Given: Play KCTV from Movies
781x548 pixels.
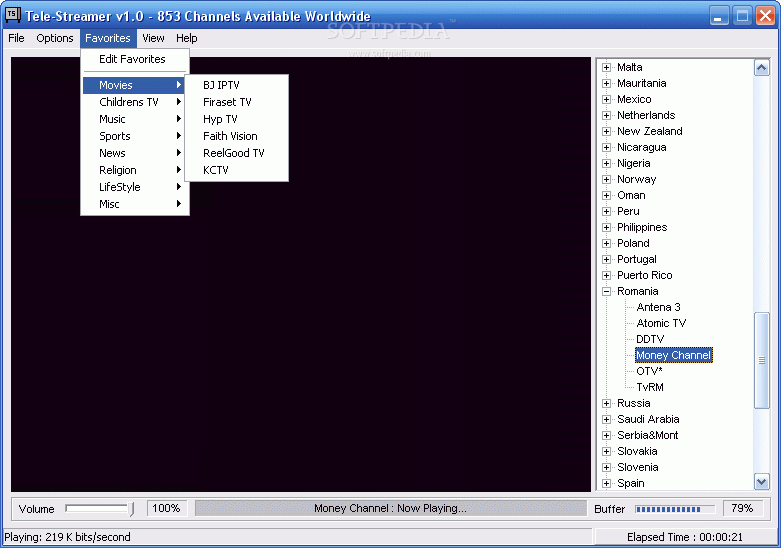Looking at the screenshot, I should tap(237, 170).
